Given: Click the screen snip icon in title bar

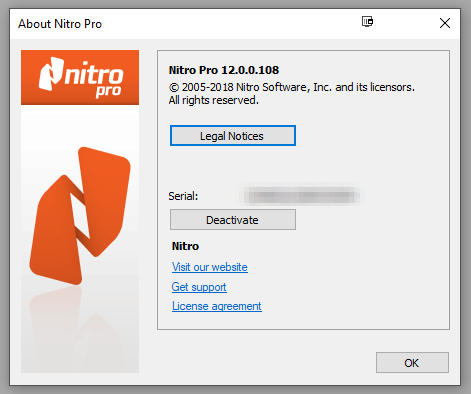Looking at the screenshot, I should click(367, 22).
